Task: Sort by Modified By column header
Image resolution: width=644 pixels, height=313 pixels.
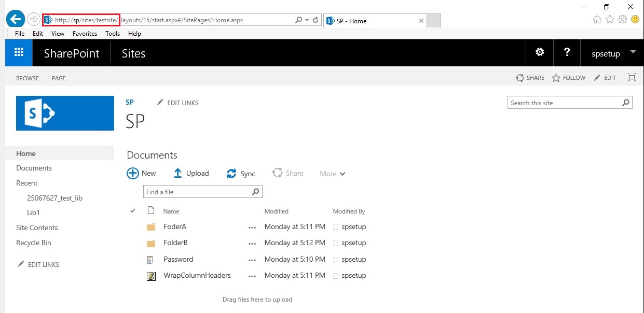Action: pyautogui.click(x=349, y=211)
